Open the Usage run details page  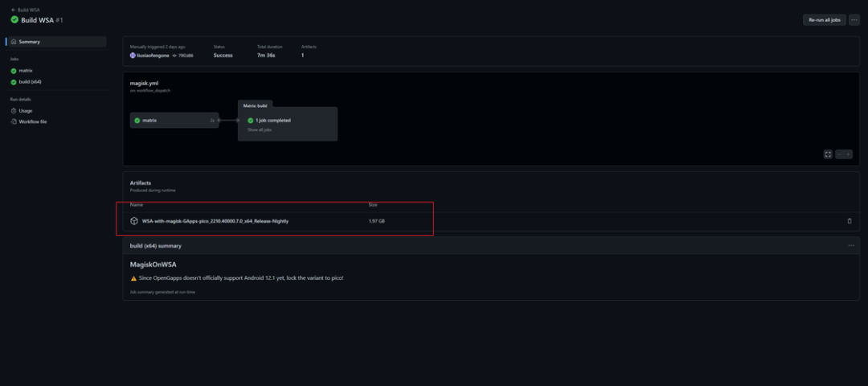pyautogui.click(x=26, y=111)
